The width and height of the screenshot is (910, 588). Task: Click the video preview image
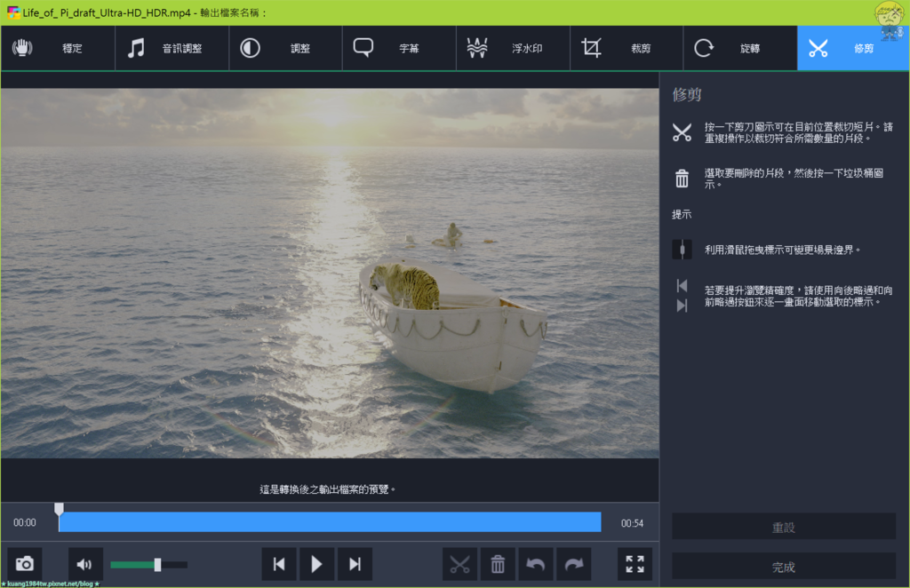(330, 273)
